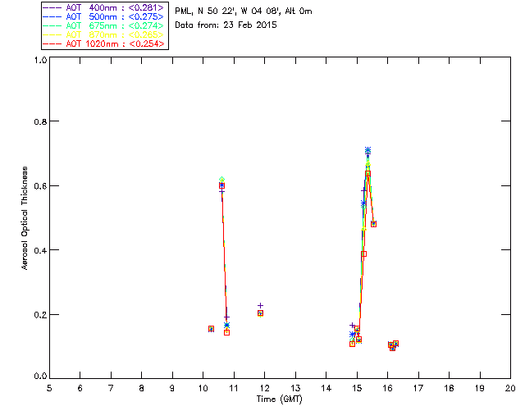Click the station text 'PML, N 50 22', W 04 08', Alt 0m'
Screen dimensions: 525x420
pos(244,11)
